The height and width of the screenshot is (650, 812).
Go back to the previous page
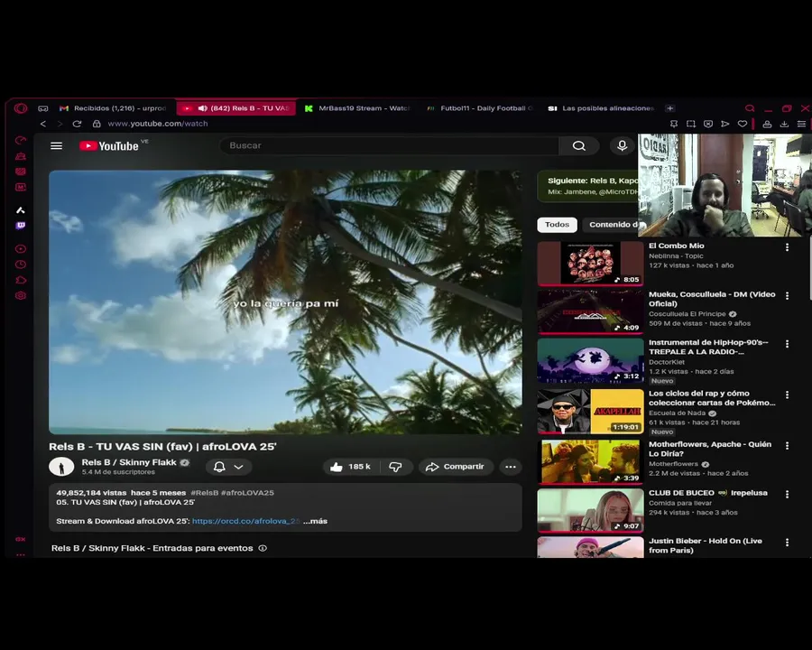coord(43,124)
